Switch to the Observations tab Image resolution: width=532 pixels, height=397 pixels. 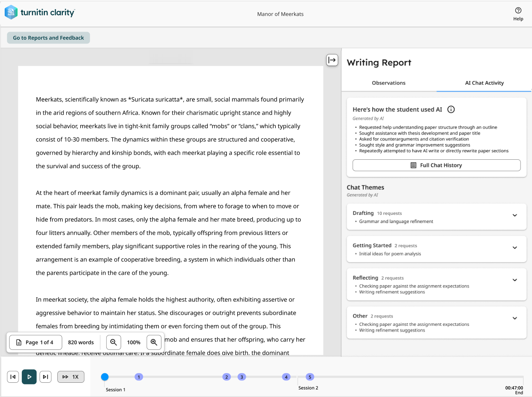[x=389, y=83]
